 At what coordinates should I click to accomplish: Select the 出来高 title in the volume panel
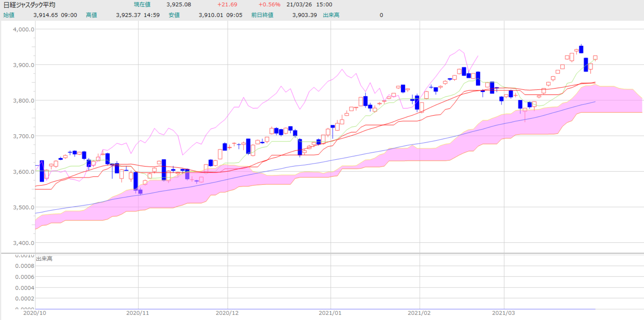pos(44,259)
